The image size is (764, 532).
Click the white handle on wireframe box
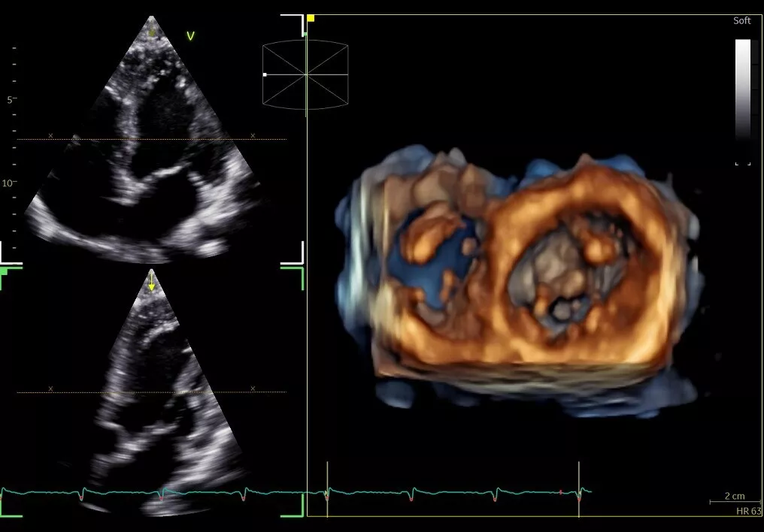coord(265,74)
